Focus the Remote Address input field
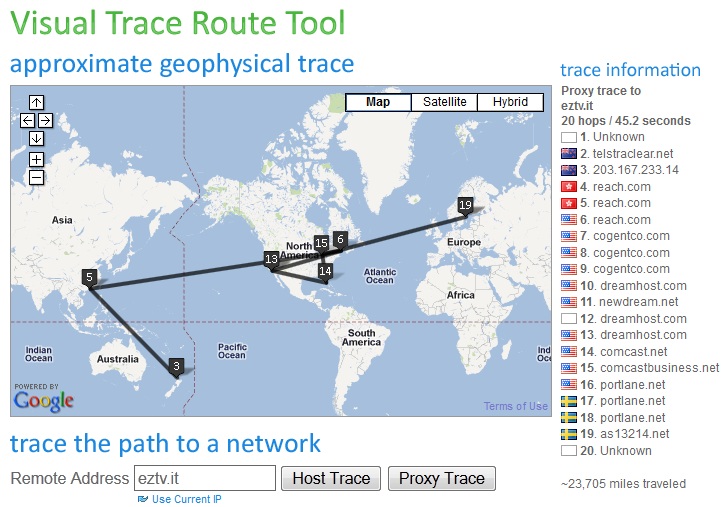Viewport: 722px width, 507px height. pyautogui.click(x=204, y=478)
